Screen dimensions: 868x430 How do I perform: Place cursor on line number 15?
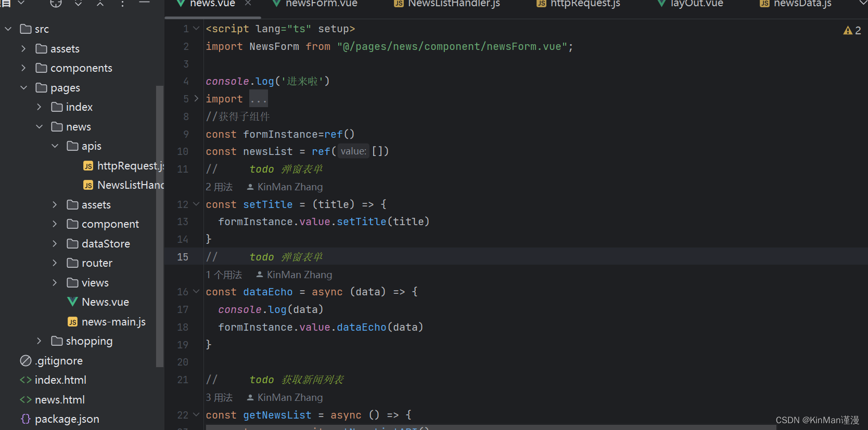coord(183,257)
